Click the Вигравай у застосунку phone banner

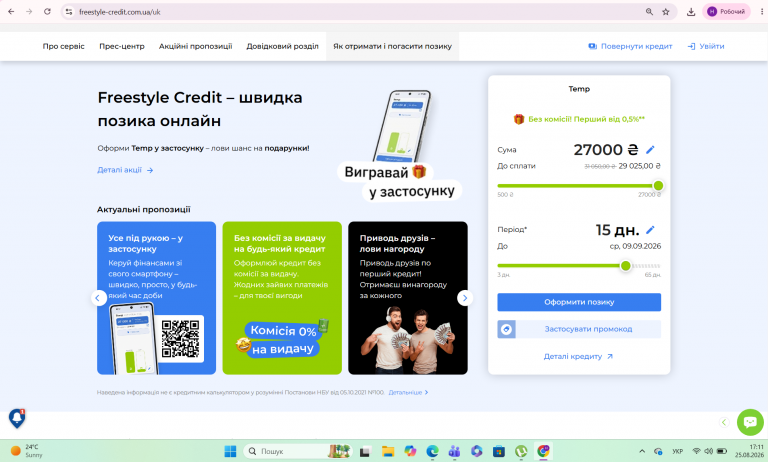click(400, 146)
